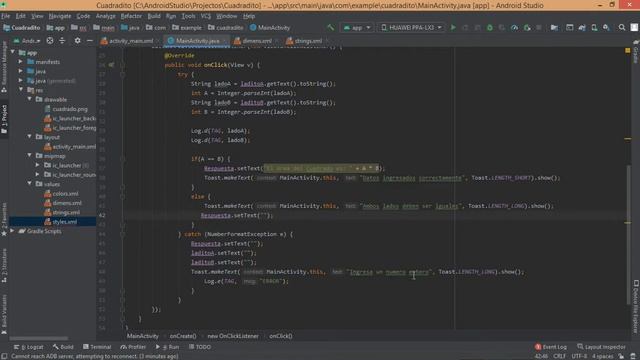Click Collapse All icon in Project panel
This screenshot has width=640, height=360.
point(62,41)
